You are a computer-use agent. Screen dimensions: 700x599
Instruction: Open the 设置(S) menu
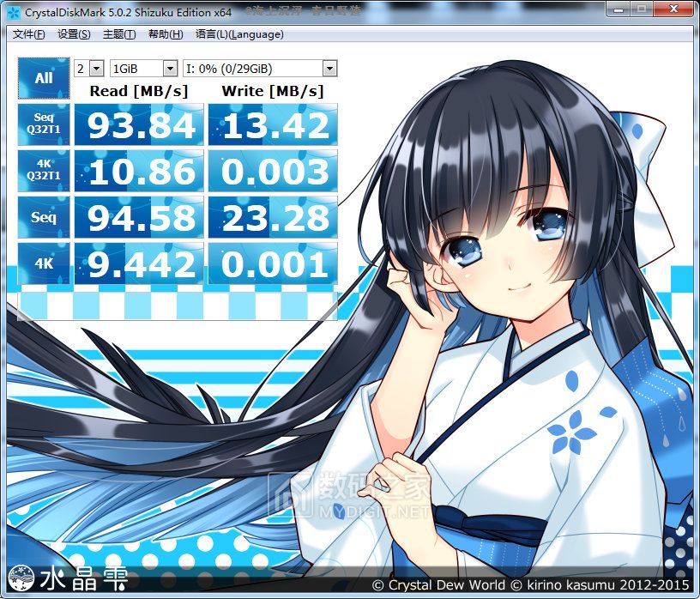pos(74,34)
